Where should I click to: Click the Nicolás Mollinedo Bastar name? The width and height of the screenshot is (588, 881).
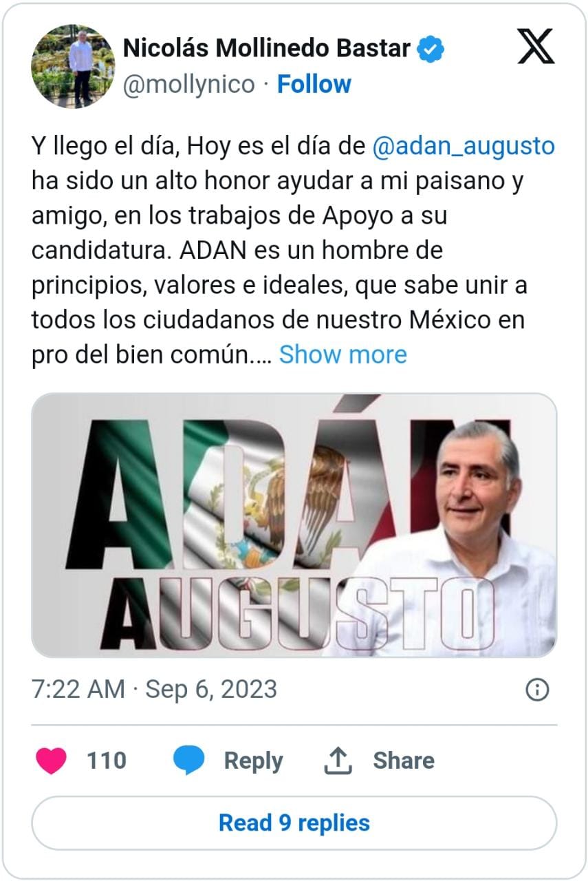click(267, 48)
